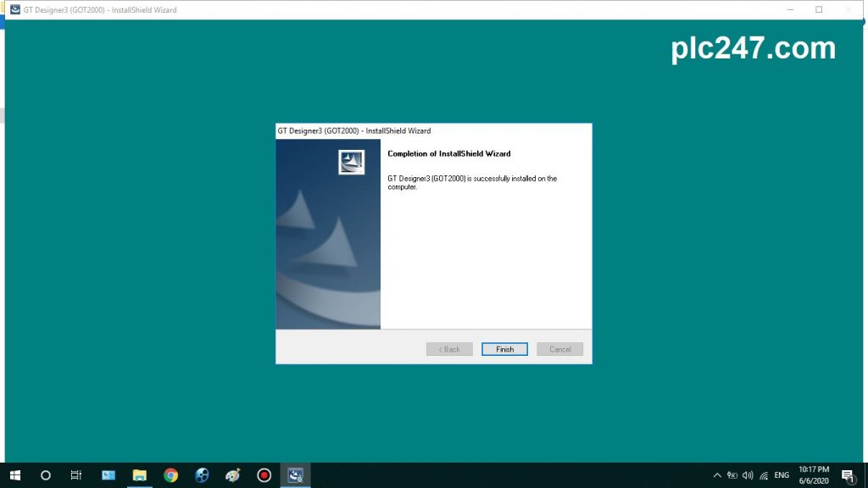Launch Google Chrome from the taskbar
Viewport: 868px width, 488px height.
coord(170,475)
